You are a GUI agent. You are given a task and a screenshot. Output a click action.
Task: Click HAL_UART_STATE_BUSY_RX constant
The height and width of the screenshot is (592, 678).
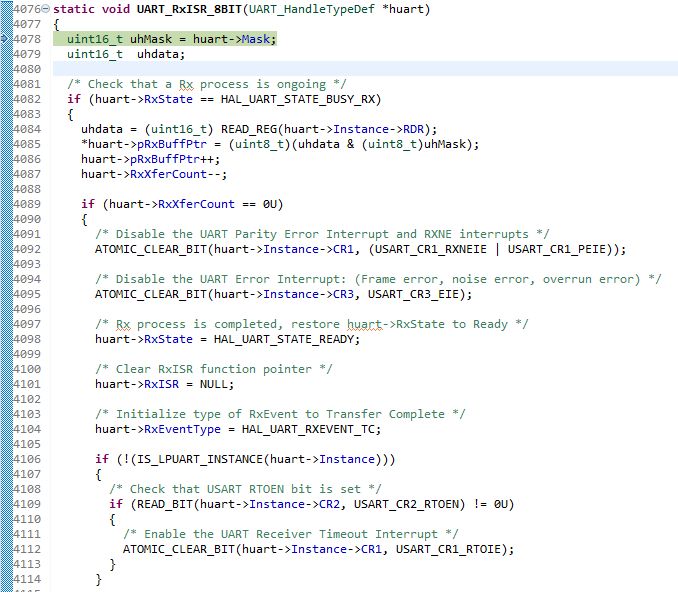297,99
